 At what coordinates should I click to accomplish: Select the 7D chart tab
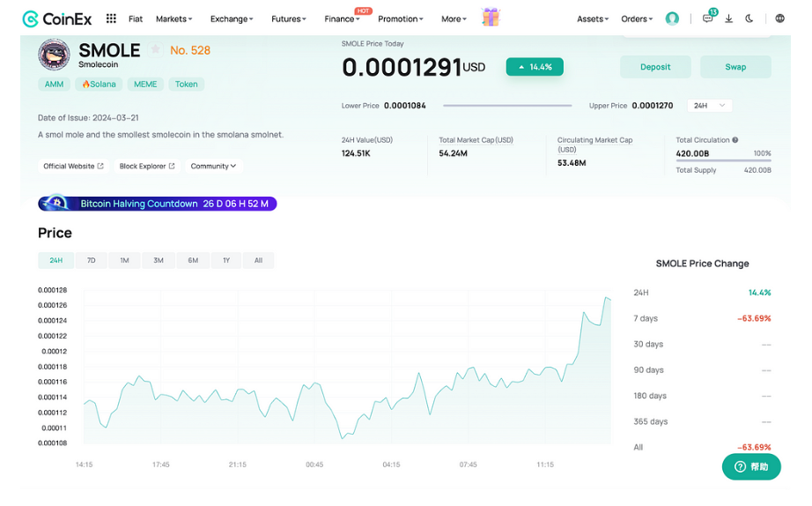coord(91,260)
